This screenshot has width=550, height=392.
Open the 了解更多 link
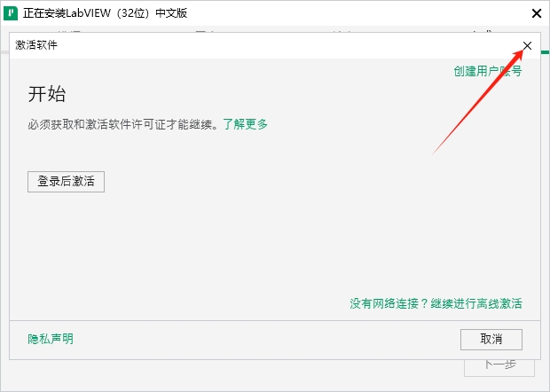click(x=245, y=124)
